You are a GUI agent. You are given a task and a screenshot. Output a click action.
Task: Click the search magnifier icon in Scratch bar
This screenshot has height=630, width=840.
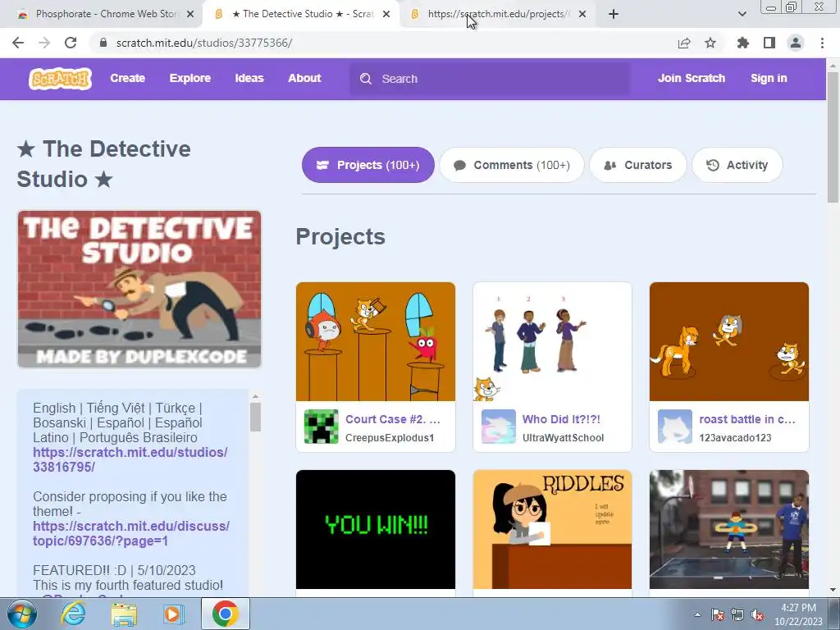366,79
